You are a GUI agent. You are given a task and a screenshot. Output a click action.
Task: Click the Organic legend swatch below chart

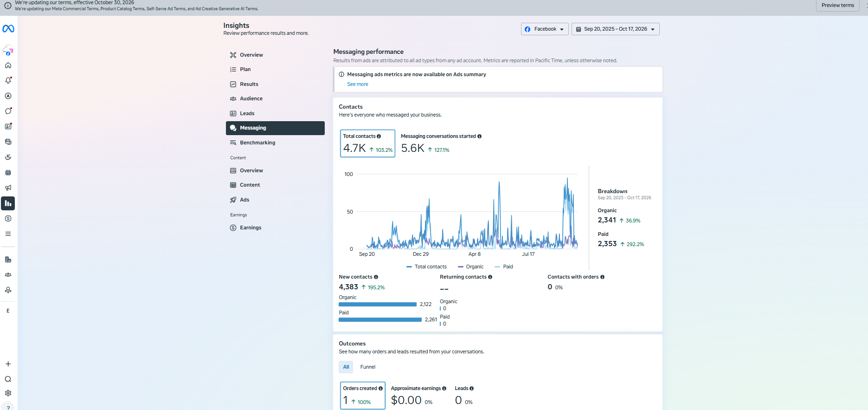[x=461, y=267]
